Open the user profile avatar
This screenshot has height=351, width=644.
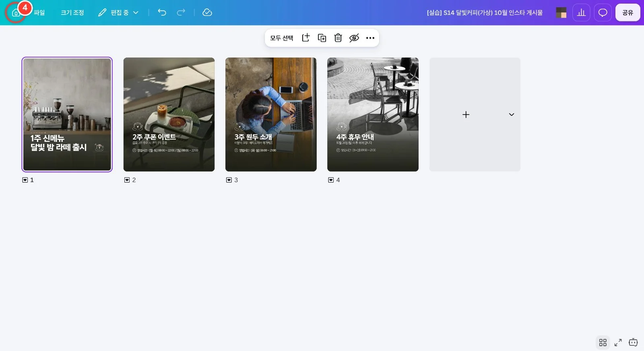pos(561,12)
